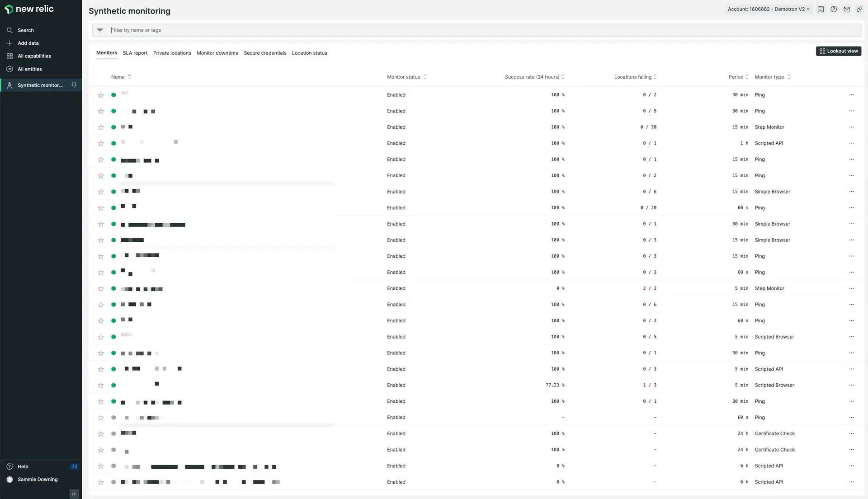Open the help question mark icon

pyautogui.click(x=834, y=9)
